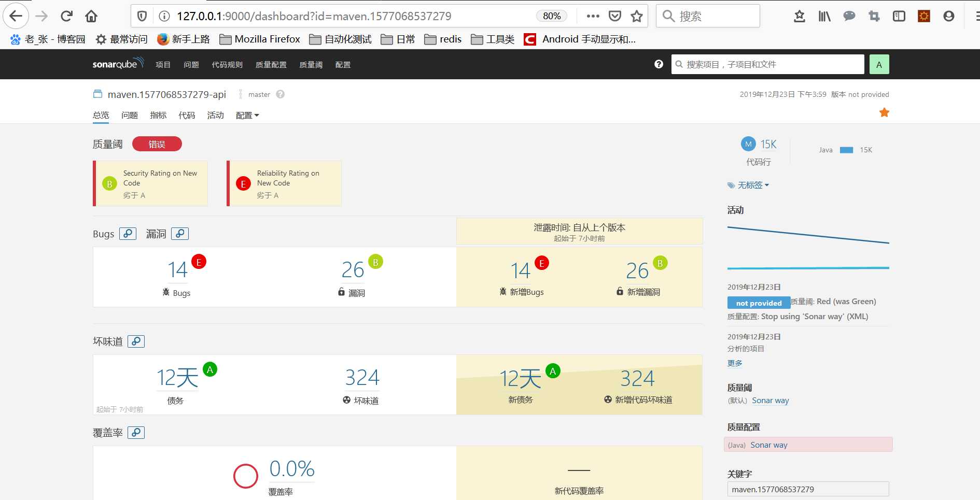
Task: Open the user avatar A menu
Action: (879, 65)
